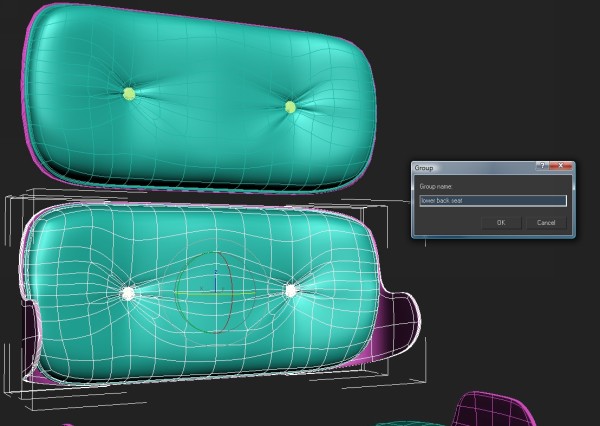Select right yellow button on upper cushion
The height and width of the screenshot is (426, 600).
coord(290,107)
